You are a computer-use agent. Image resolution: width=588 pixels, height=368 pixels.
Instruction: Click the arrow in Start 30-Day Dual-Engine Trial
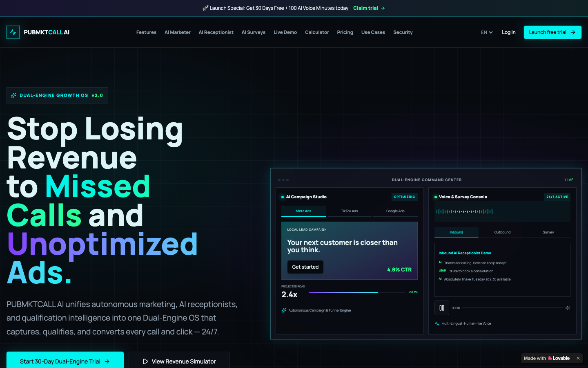107,361
